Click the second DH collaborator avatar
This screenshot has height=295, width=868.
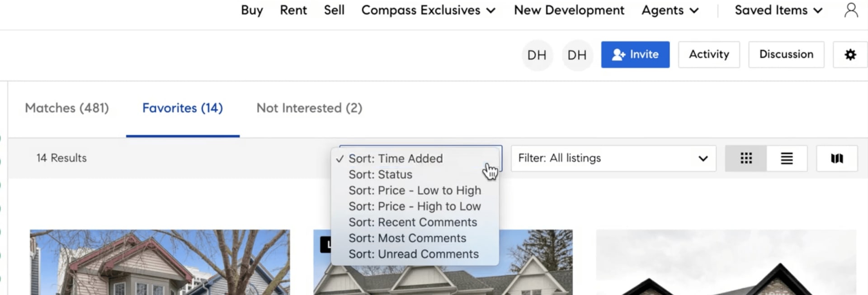click(577, 55)
